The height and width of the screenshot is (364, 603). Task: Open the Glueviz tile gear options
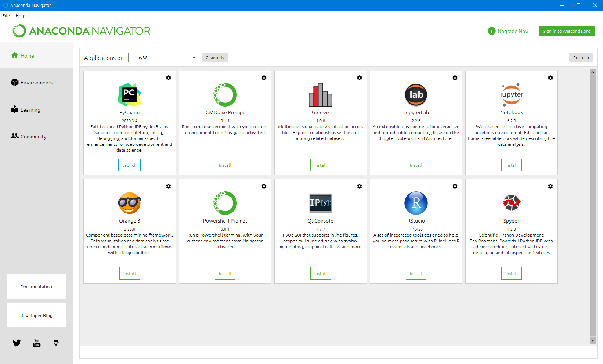pyautogui.click(x=360, y=78)
